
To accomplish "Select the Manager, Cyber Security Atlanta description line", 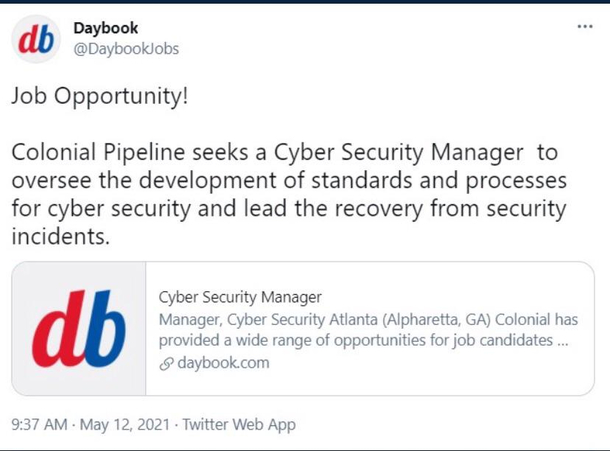I will click(368, 319).
